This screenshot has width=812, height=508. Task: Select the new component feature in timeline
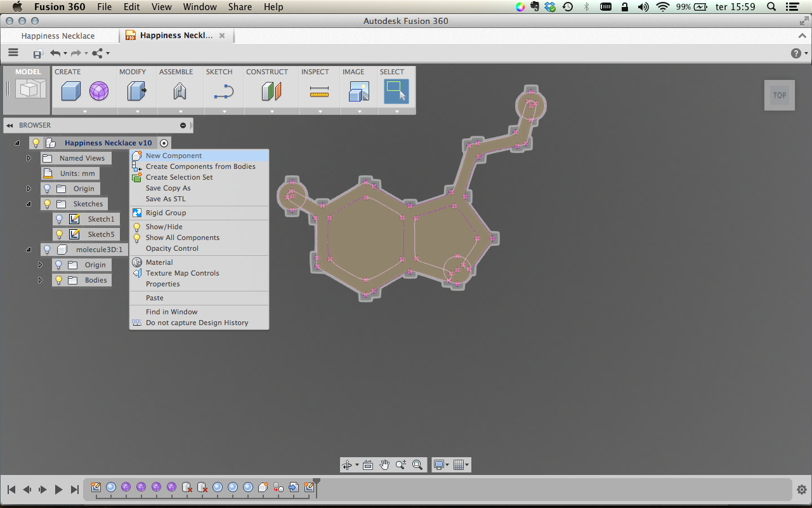[263, 487]
